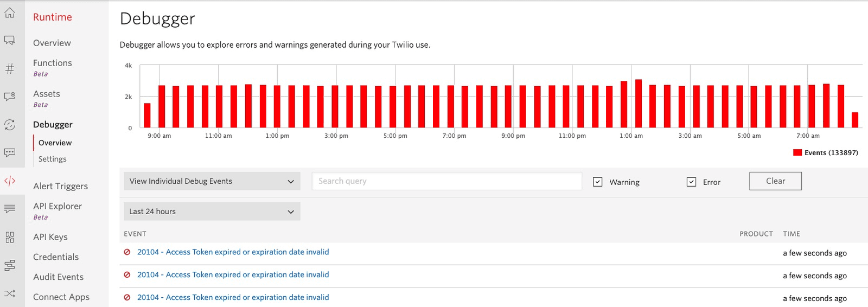The height and width of the screenshot is (307, 868).
Task: Open the hash (#) Phone Numbers icon
Action: (10, 69)
